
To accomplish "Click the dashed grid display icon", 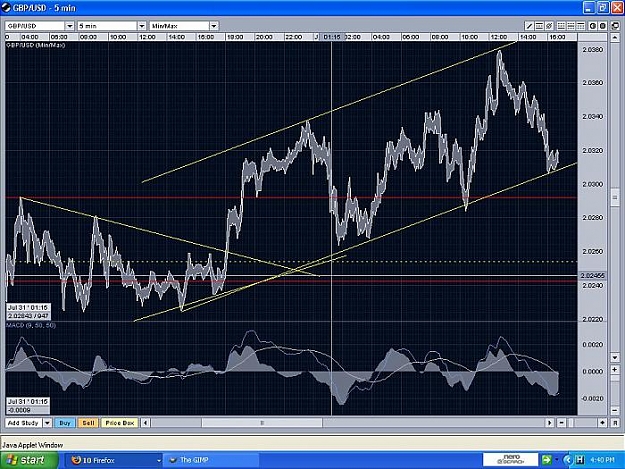I will (570, 26).
